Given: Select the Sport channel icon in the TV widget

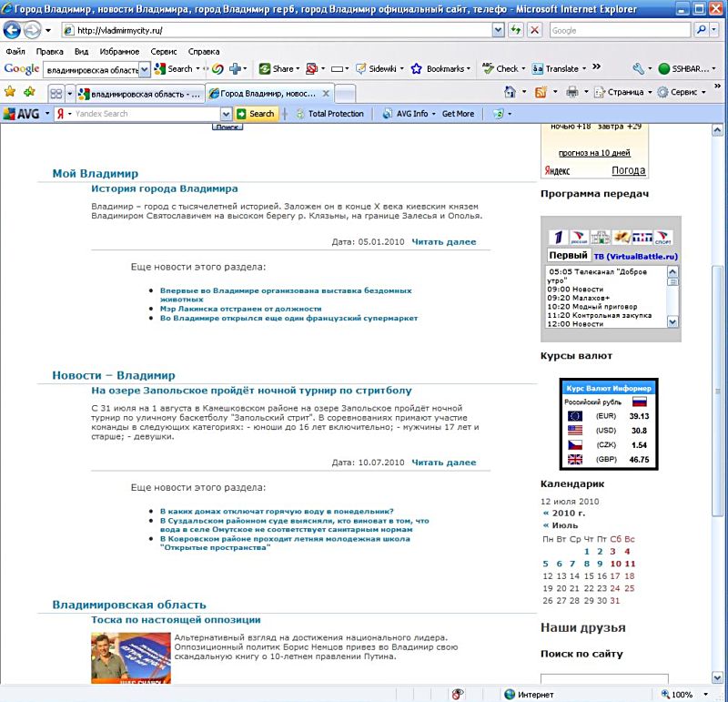Looking at the screenshot, I should click(663, 238).
